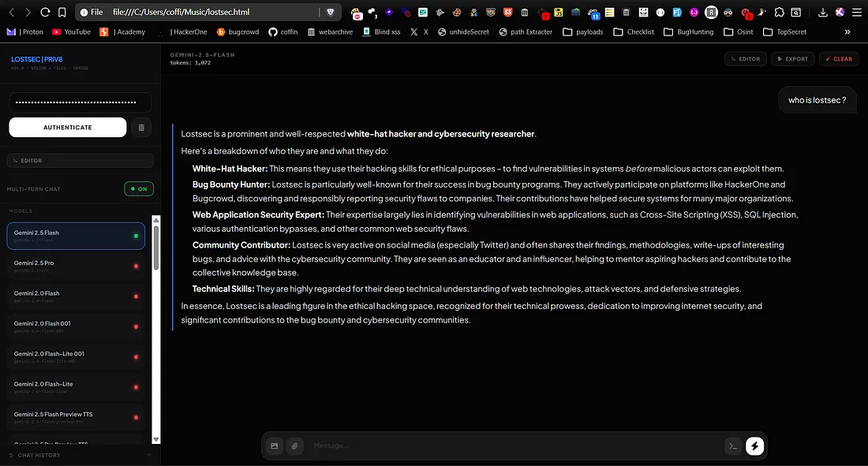The width and height of the screenshot is (868, 466).
Task: Select the Gemini 2.5 Flash Preview TTS model
Action: tap(76, 417)
